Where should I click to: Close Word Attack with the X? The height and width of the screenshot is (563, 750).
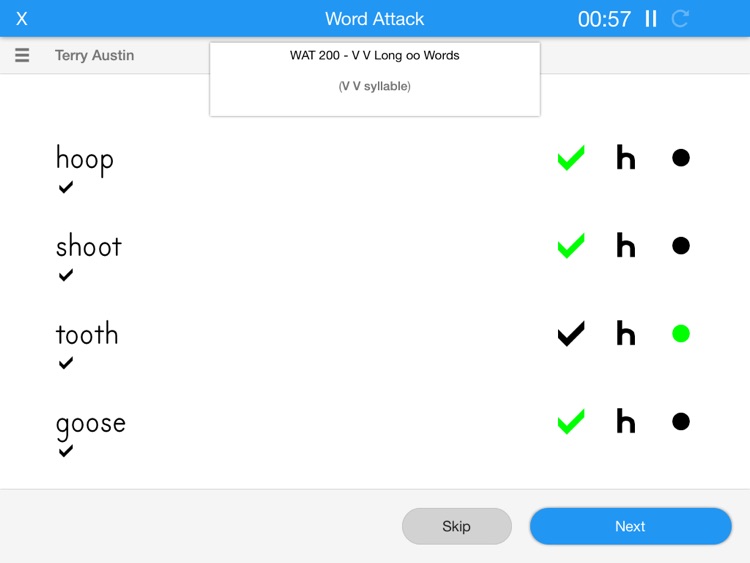pyautogui.click(x=22, y=19)
